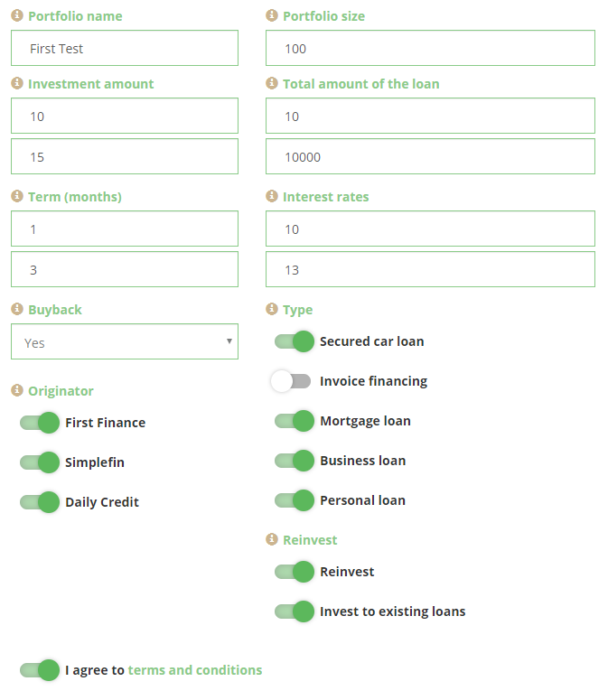Image resolution: width=608 pixels, height=700 pixels.
Task: Click info icon beside Interest rates
Action: point(271,196)
